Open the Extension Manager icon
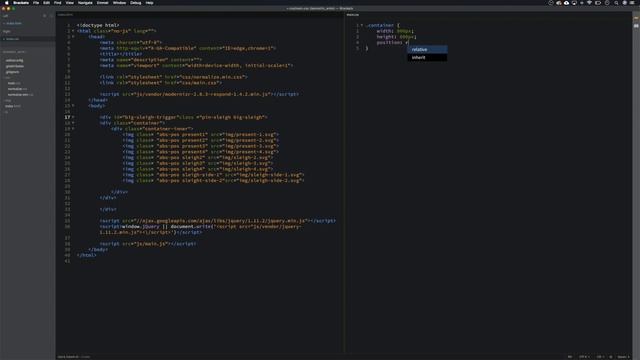The height and width of the screenshot is (360, 640). [x=636, y=26]
